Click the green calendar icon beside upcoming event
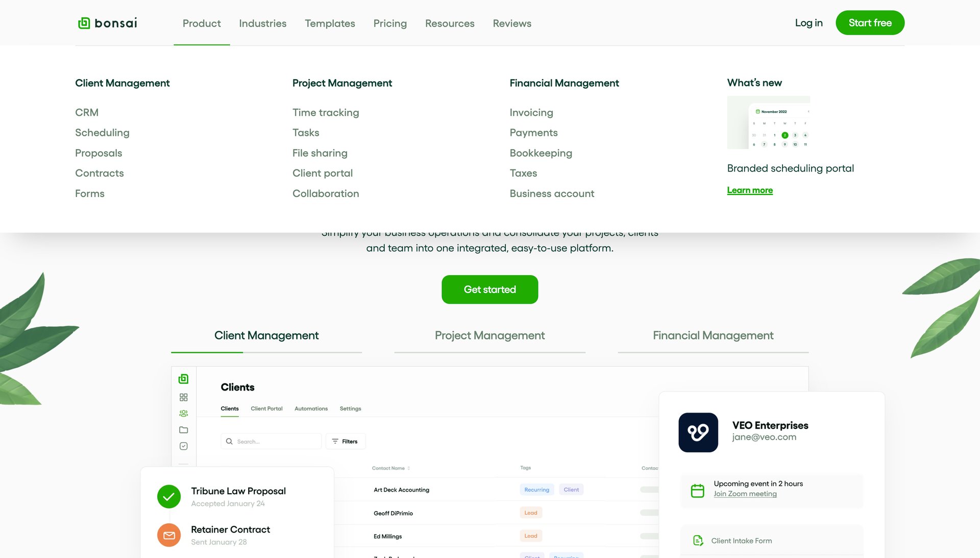 [x=697, y=490]
